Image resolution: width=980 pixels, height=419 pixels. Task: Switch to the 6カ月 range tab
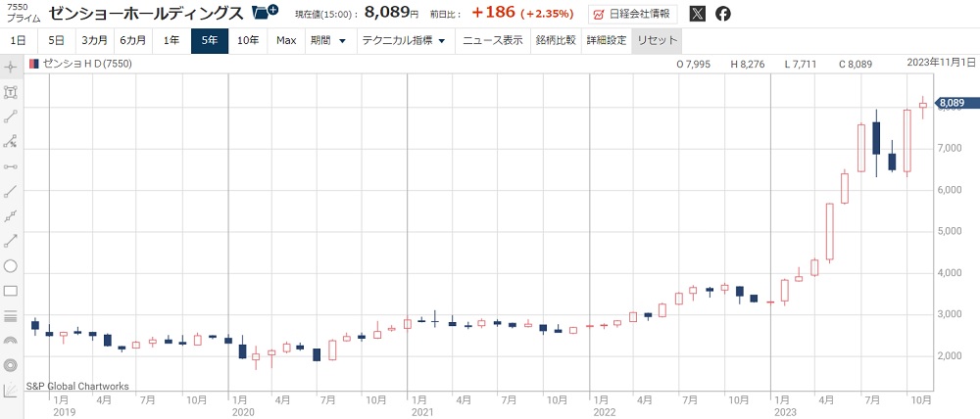tap(132, 40)
